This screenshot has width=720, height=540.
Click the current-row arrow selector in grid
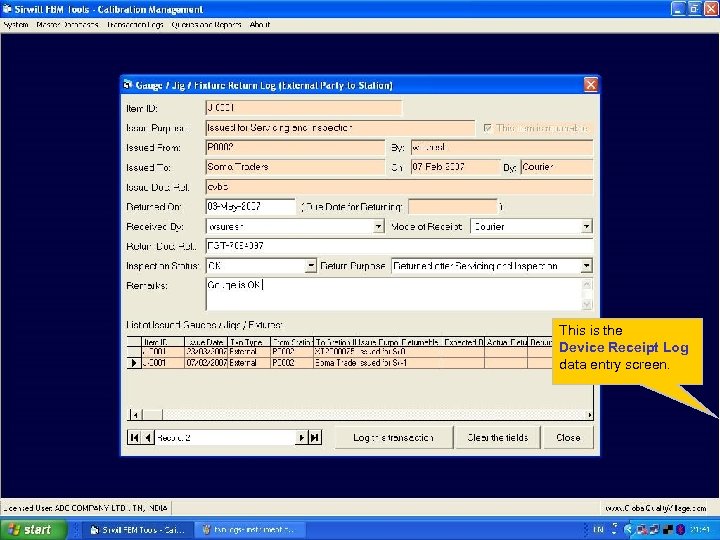pyautogui.click(x=134, y=363)
